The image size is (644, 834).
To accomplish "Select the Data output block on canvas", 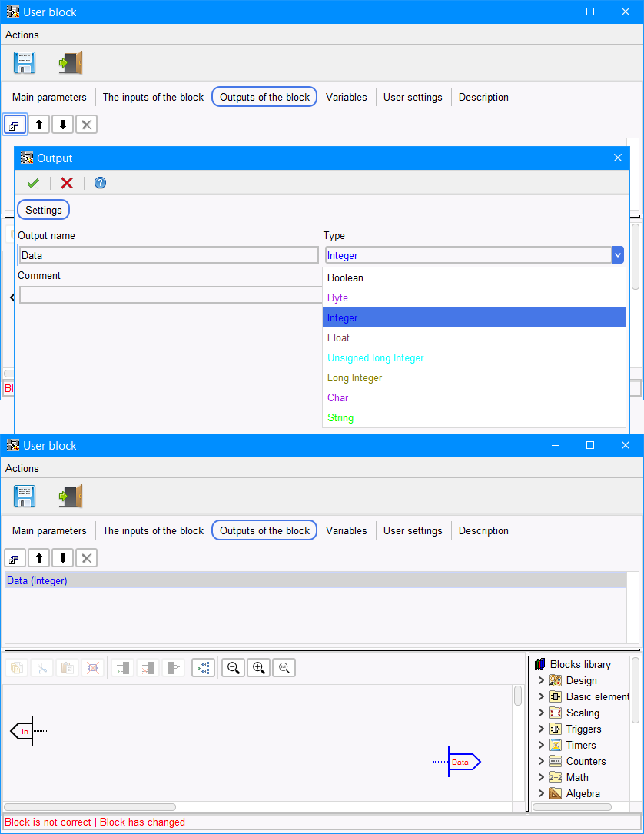I will click(x=461, y=762).
